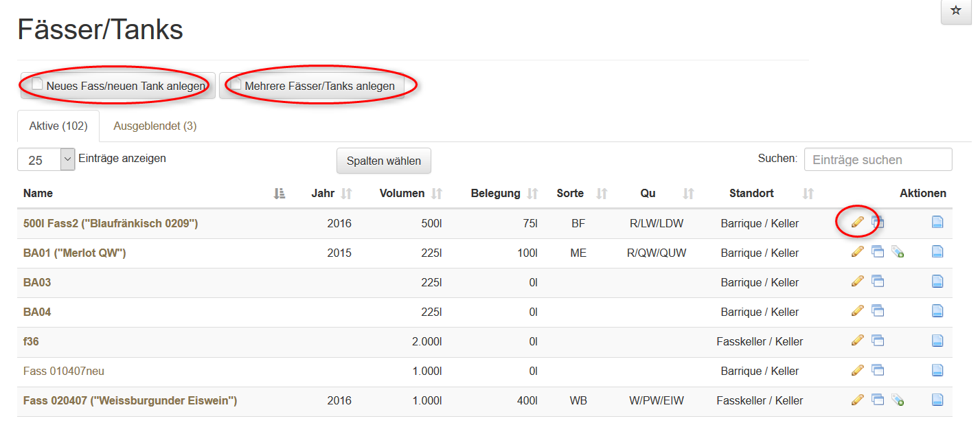Click tag-plus icon for Fass 020407 row
The image size is (980, 423).
(x=897, y=400)
